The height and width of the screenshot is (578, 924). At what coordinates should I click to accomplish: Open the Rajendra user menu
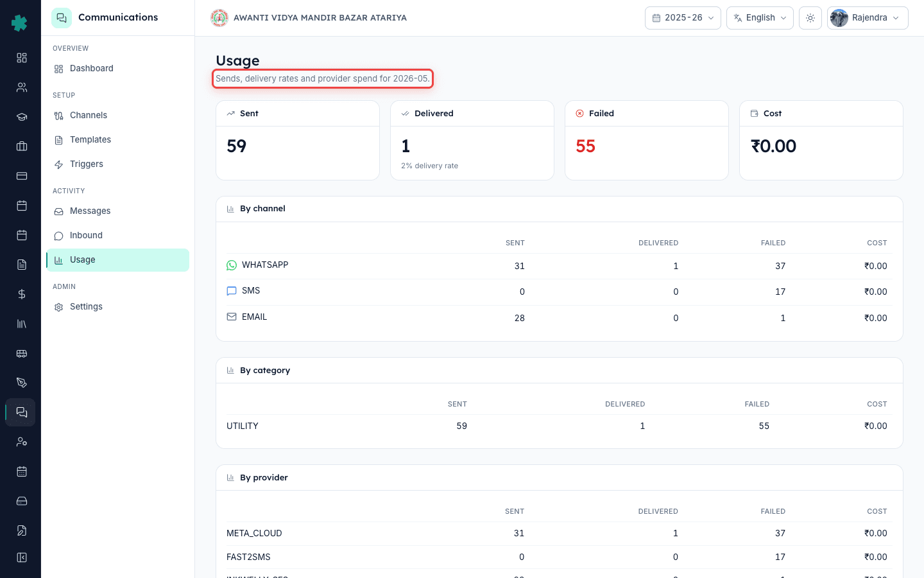(868, 18)
